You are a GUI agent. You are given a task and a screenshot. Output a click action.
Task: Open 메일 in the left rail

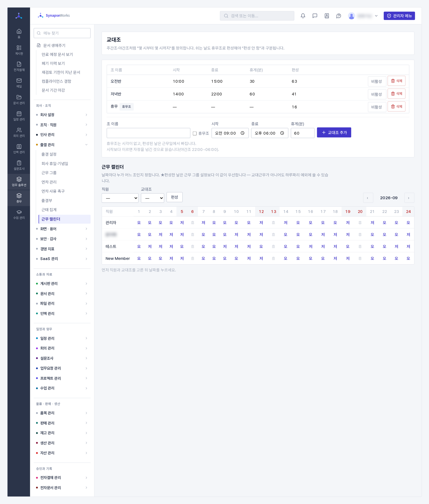pyautogui.click(x=19, y=83)
